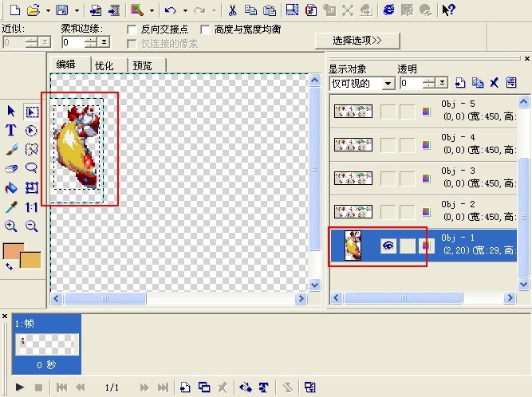The height and width of the screenshot is (397, 532).
Task: Play the animation
Action: point(20,387)
